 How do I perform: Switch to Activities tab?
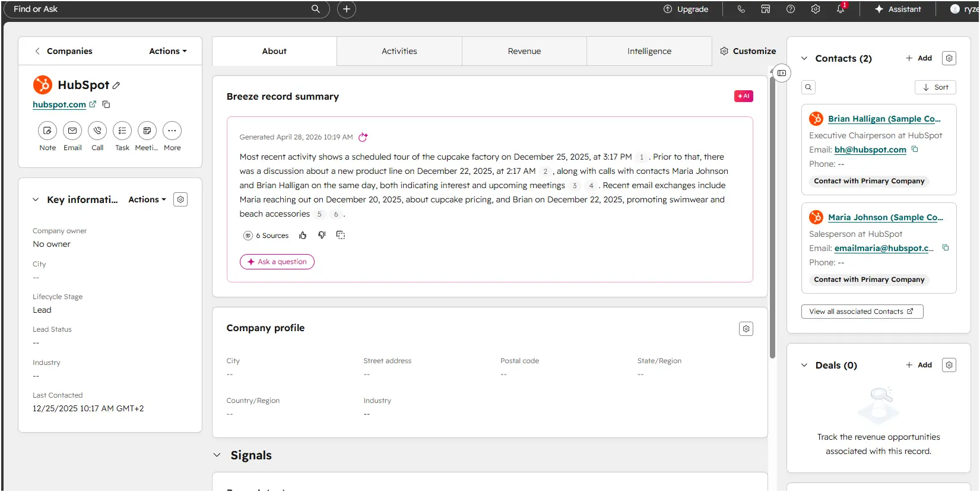tap(399, 51)
